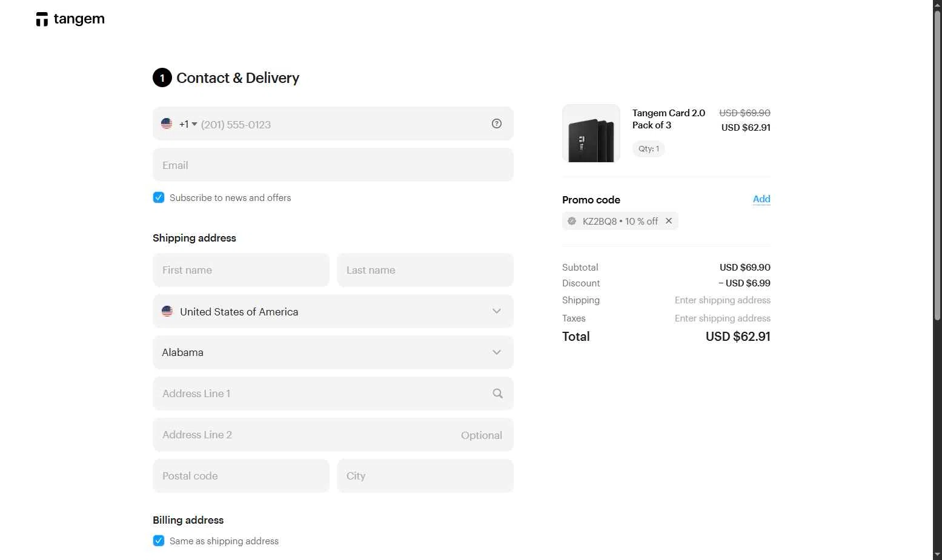Image resolution: width=942 pixels, height=560 pixels.
Task: Click the scrollbar up arrow
Action: pyautogui.click(x=937, y=5)
